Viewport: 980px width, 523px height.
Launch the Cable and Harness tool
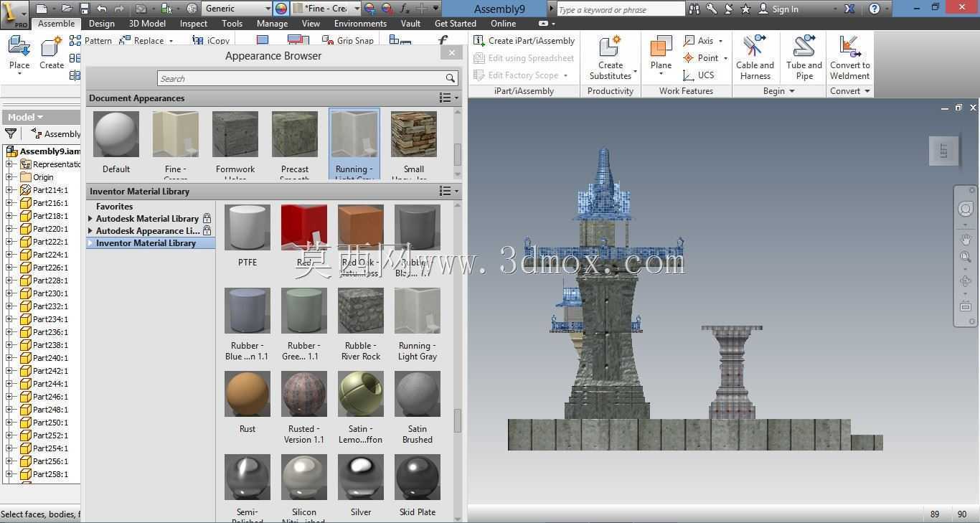coord(755,57)
